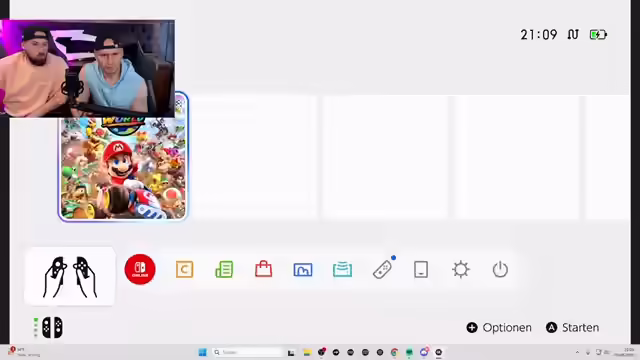This screenshot has width=640, height=360.
Task: Open Nintendo Switch Online
Action: (140, 269)
